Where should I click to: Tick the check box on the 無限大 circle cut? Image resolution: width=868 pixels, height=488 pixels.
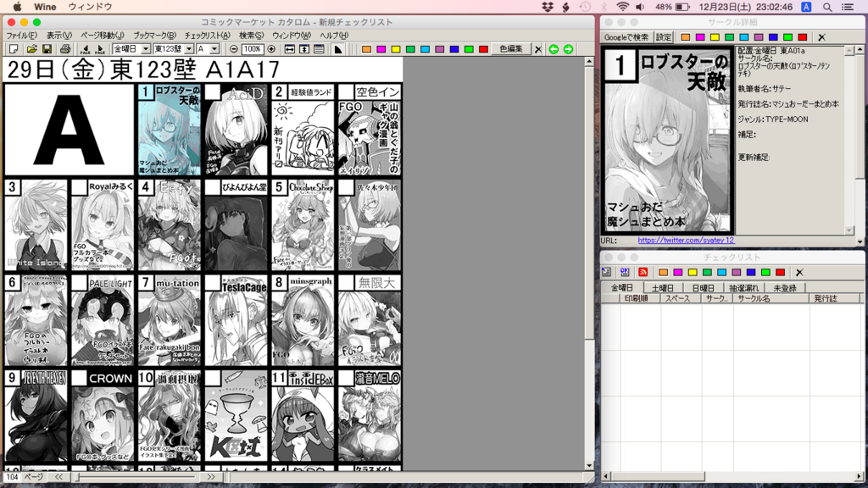(346, 283)
